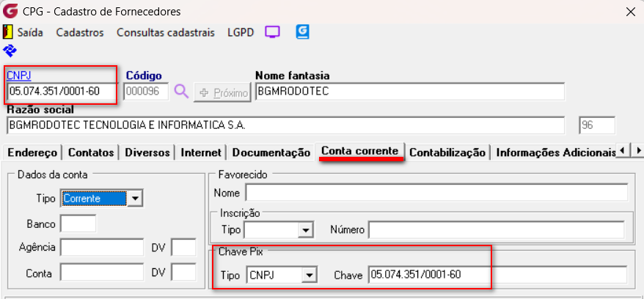The height and width of the screenshot is (299, 644).
Task: Expand the Inscrição Tipo dropdown
Action: coord(305,229)
